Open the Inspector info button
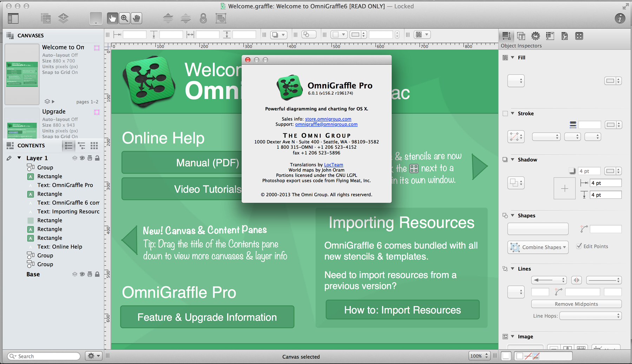This screenshot has height=364, width=632. pos(620,18)
